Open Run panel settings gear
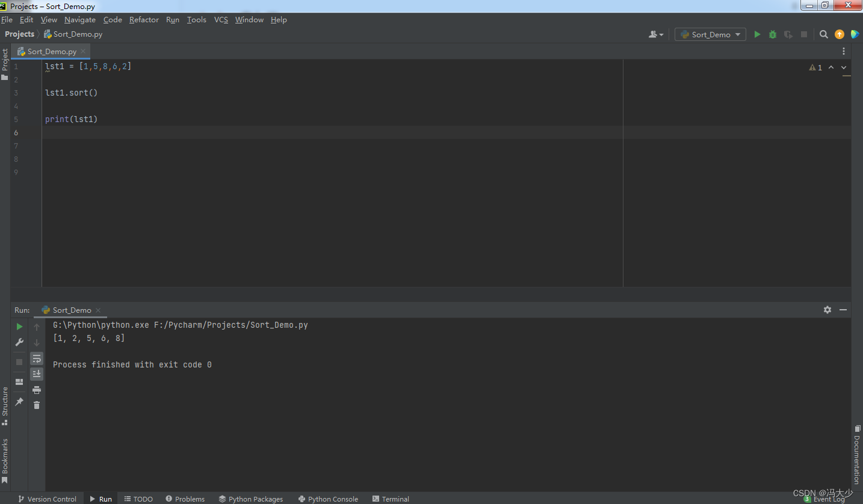The image size is (863, 504). tap(827, 310)
